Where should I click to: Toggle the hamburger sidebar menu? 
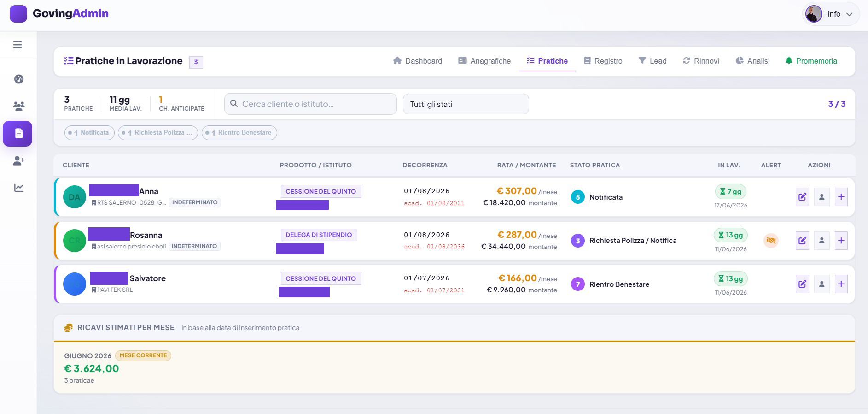point(17,45)
